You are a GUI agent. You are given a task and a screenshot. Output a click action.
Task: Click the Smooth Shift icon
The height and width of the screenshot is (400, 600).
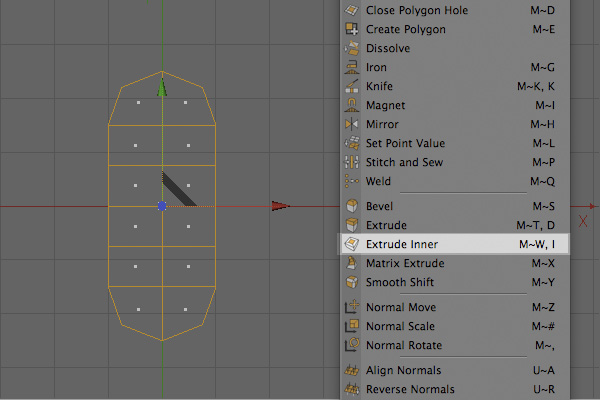click(x=352, y=282)
